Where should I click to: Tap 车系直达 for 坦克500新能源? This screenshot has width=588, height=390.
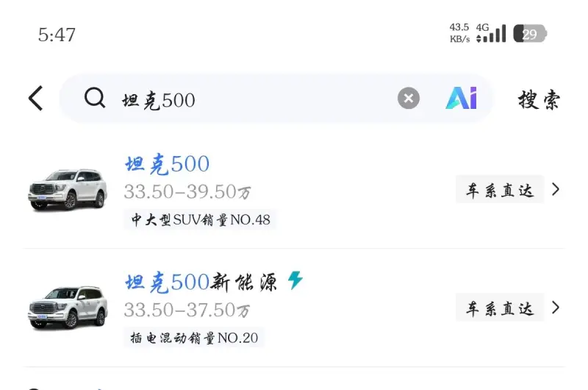click(499, 308)
